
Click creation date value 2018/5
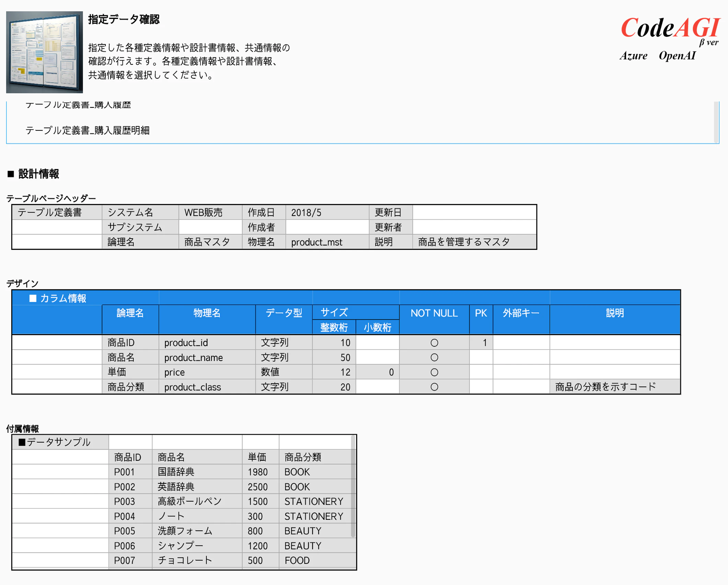[x=327, y=213]
